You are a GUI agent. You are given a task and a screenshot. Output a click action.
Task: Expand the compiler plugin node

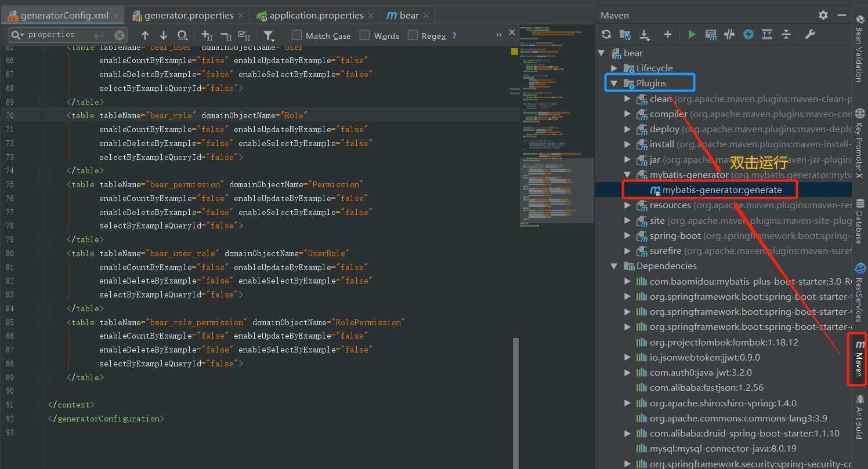627,114
